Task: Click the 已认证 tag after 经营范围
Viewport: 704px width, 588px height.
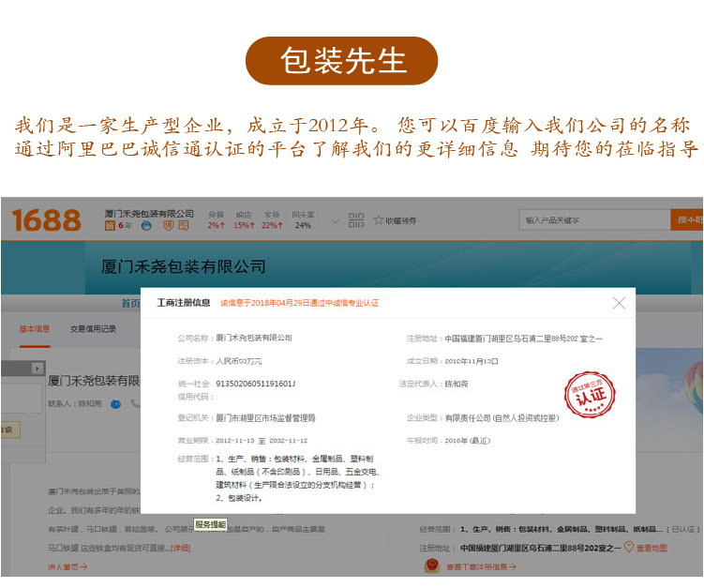Action: (683, 529)
